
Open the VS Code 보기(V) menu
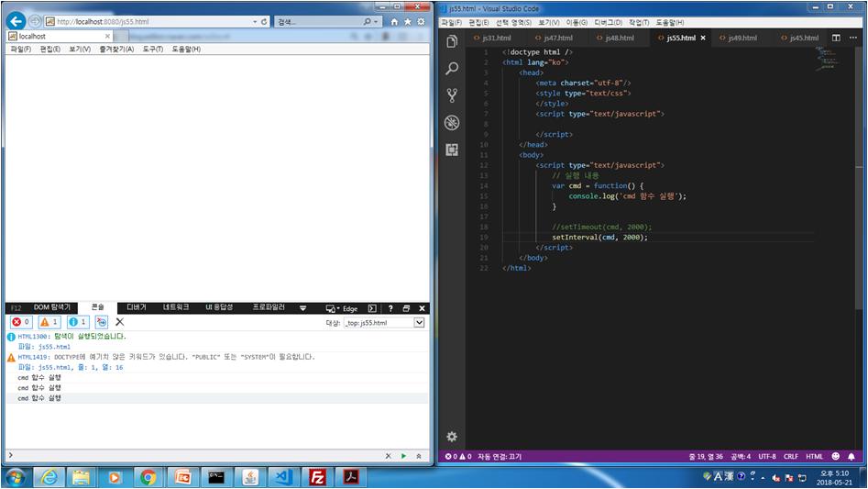click(x=549, y=22)
